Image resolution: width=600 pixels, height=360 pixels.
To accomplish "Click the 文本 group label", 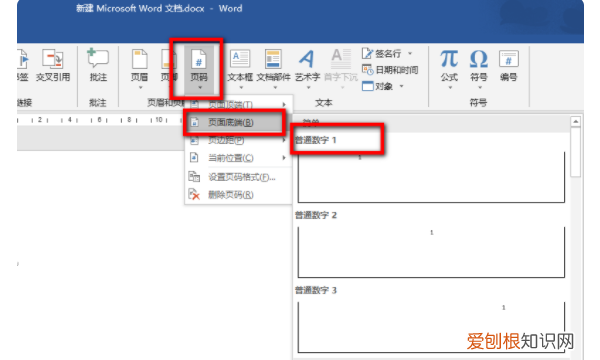I will tap(324, 103).
